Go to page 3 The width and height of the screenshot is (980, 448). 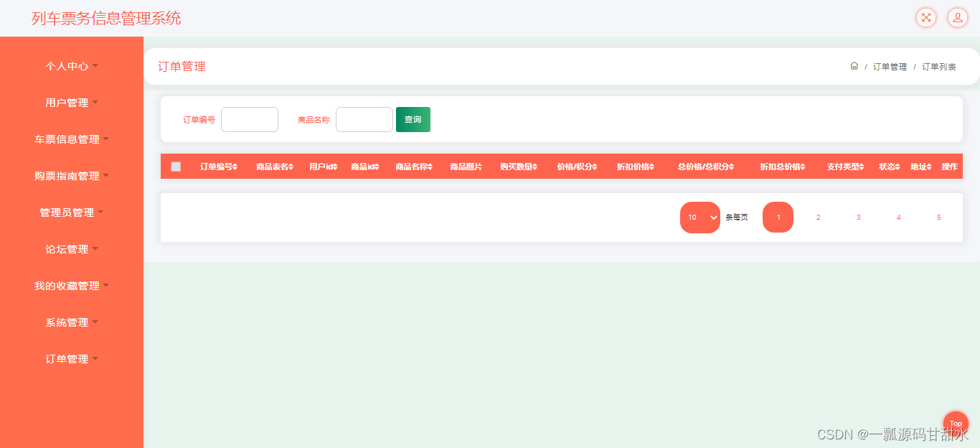tap(858, 218)
